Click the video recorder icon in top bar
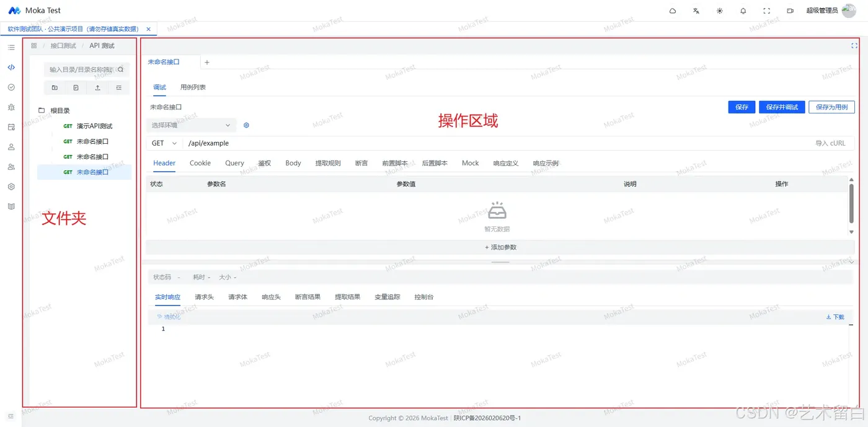This screenshot has width=868, height=427. click(x=790, y=11)
